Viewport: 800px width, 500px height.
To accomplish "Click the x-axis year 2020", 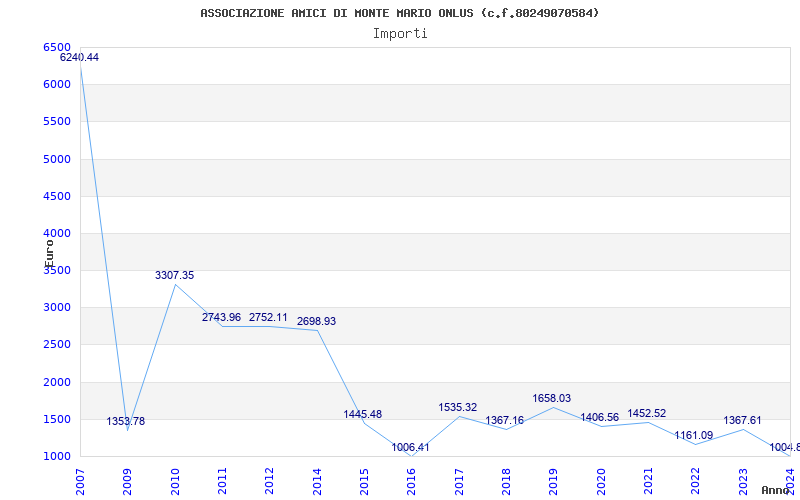I will 601,482.
